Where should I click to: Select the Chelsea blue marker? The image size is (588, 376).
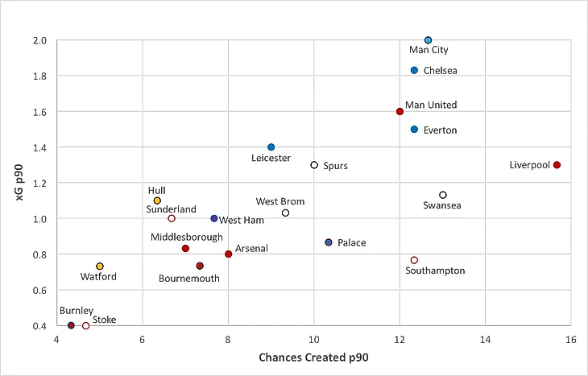pyautogui.click(x=414, y=70)
